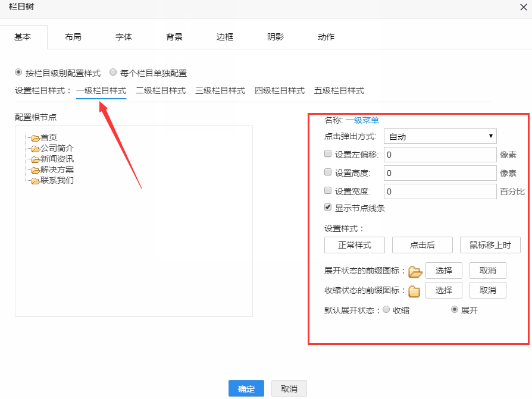Screen dimensions: 532x399
Task: Open the 背景 tab
Action: tap(174, 37)
